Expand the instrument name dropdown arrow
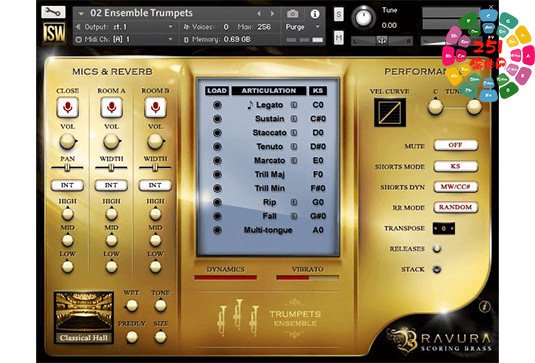This screenshot has height=363, width=535. point(81,14)
